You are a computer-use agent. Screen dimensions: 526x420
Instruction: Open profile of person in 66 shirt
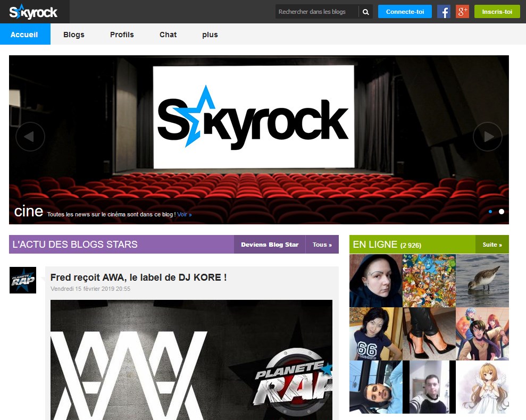click(x=375, y=334)
